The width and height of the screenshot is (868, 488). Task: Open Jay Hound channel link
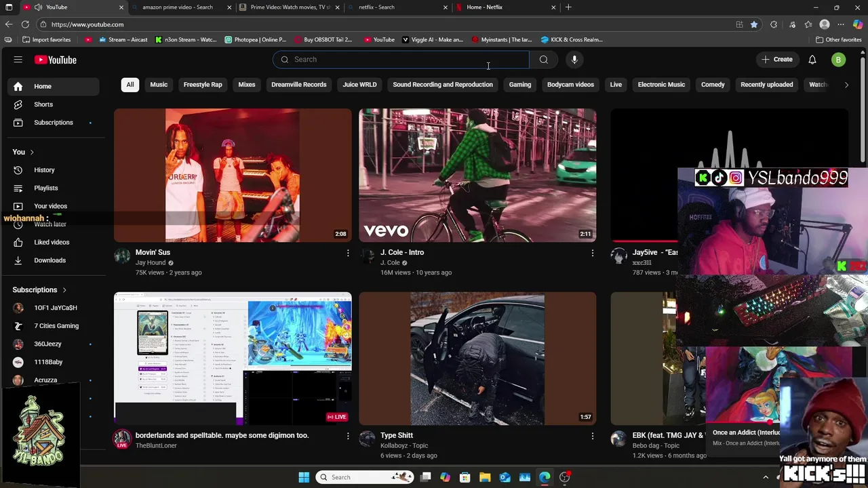pyautogui.click(x=151, y=263)
